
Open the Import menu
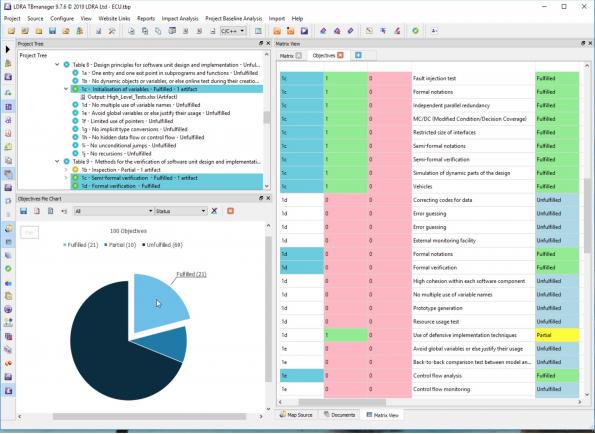(277, 18)
